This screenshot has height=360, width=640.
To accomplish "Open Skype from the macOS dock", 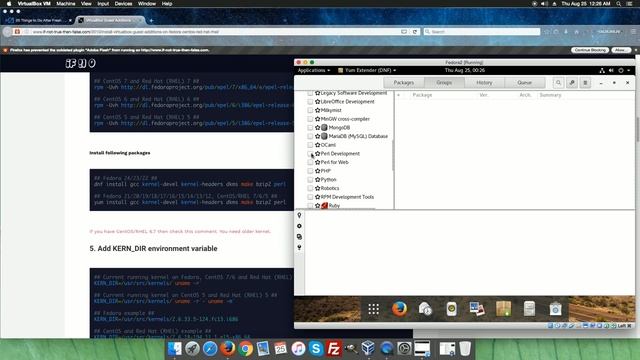I will [316, 349].
